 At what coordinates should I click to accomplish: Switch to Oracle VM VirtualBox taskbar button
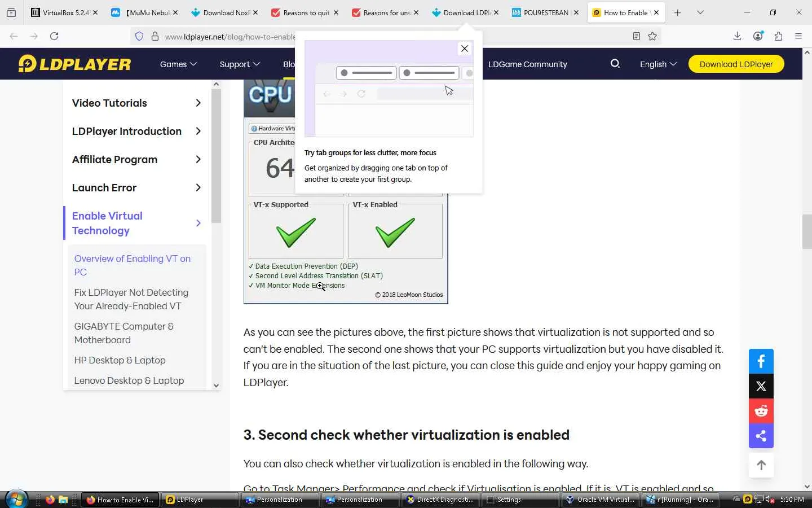pos(600,500)
